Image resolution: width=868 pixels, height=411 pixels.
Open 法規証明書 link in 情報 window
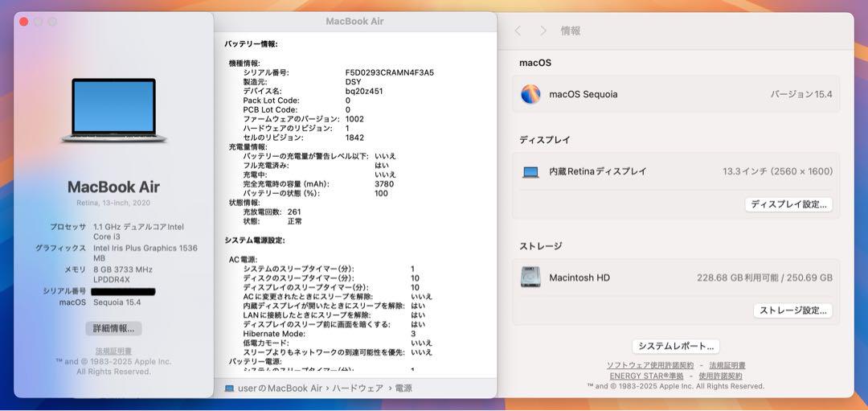point(727,366)
